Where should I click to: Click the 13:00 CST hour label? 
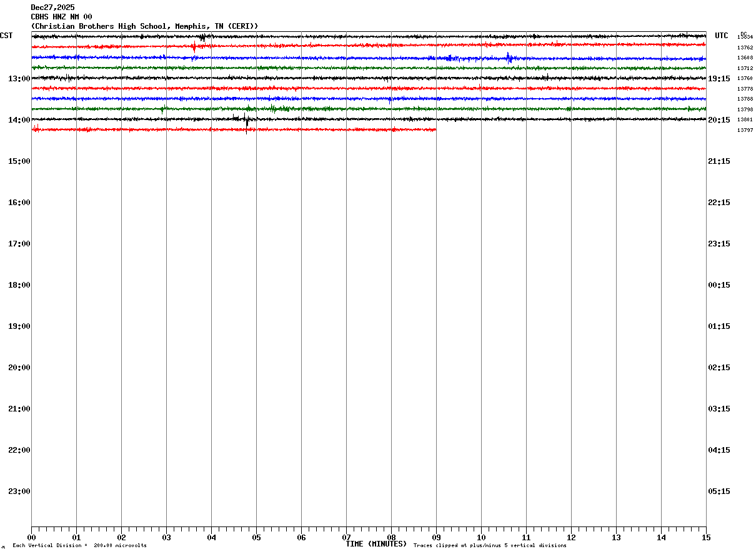coord(19,78)
